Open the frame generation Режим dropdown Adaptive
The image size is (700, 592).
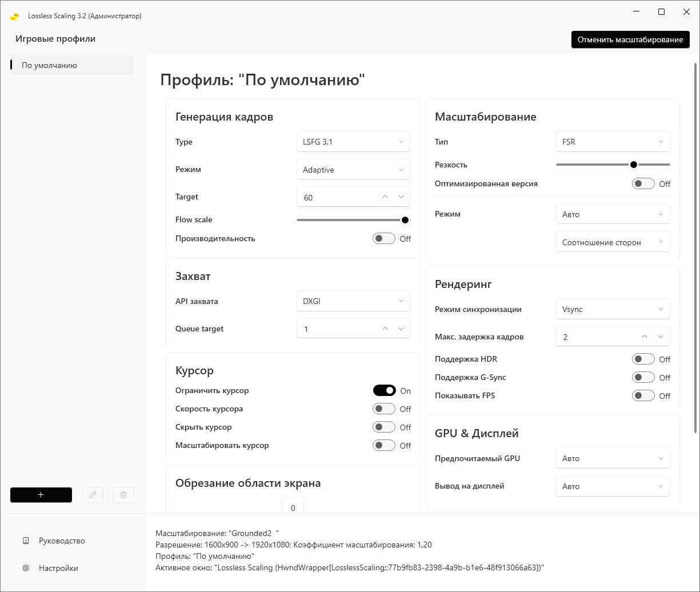pos(354,169)
